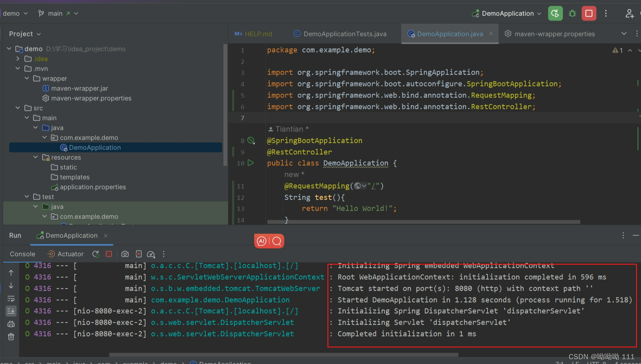Print console output with printer icon

click(11, 324)
